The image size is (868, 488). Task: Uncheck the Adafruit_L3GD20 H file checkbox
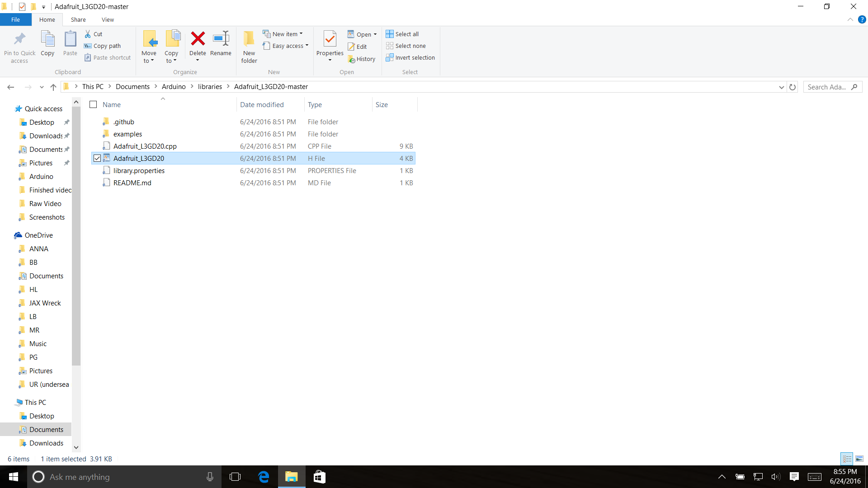coord(97,158)
